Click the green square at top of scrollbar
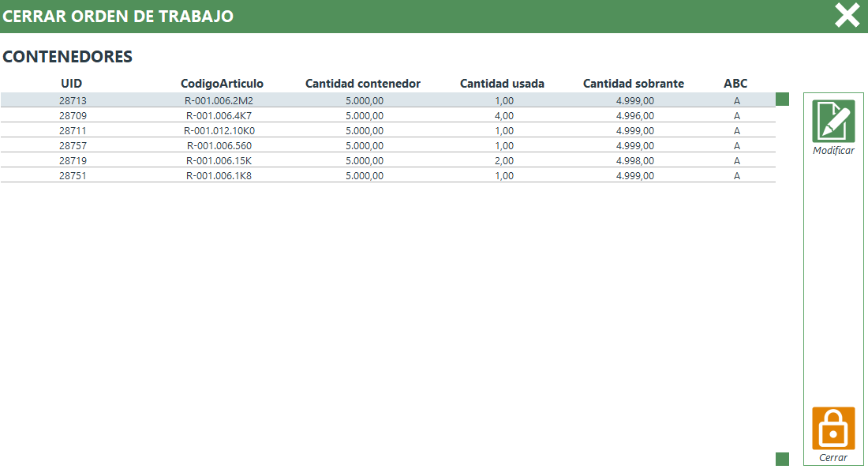868x469 pixels. (x=782, y=99)
